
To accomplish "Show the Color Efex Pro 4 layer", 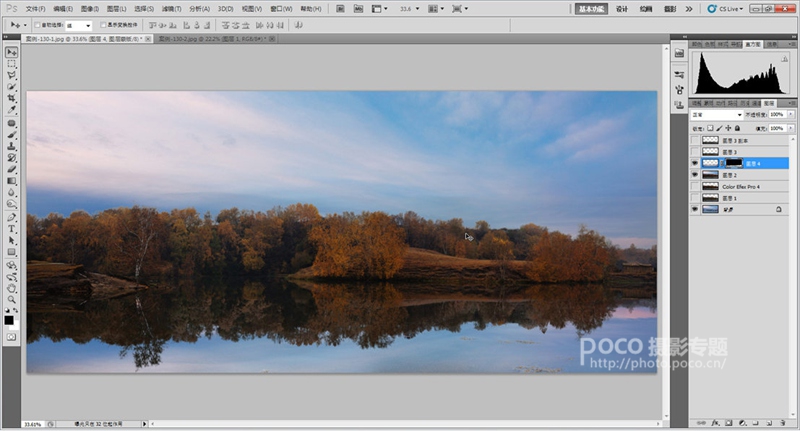I will pyautogui.click(x=695, y=187).
